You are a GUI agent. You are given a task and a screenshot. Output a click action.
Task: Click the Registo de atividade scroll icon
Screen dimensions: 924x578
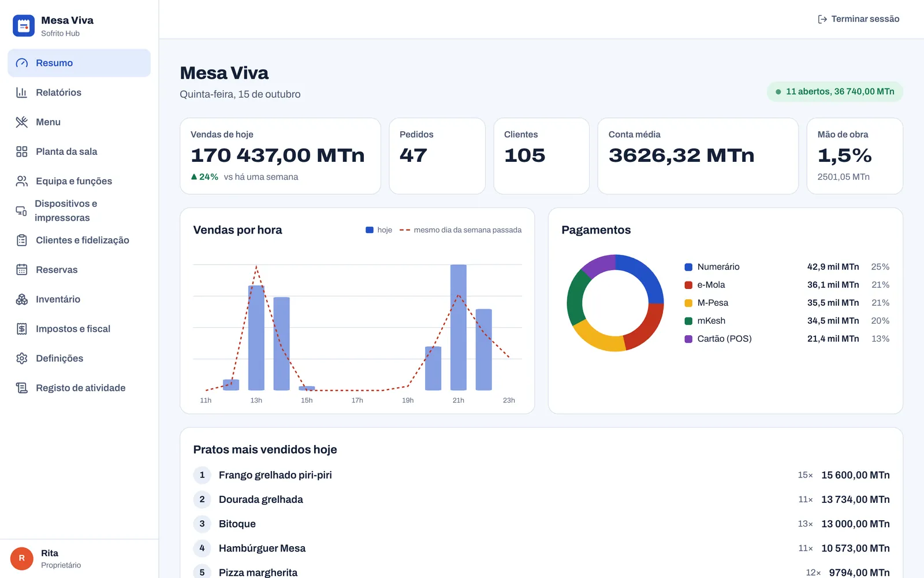(x=22, y=388)
